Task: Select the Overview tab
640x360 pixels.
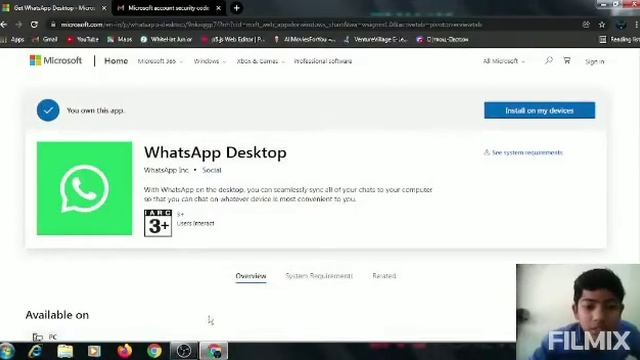Action: pos(251,276)
